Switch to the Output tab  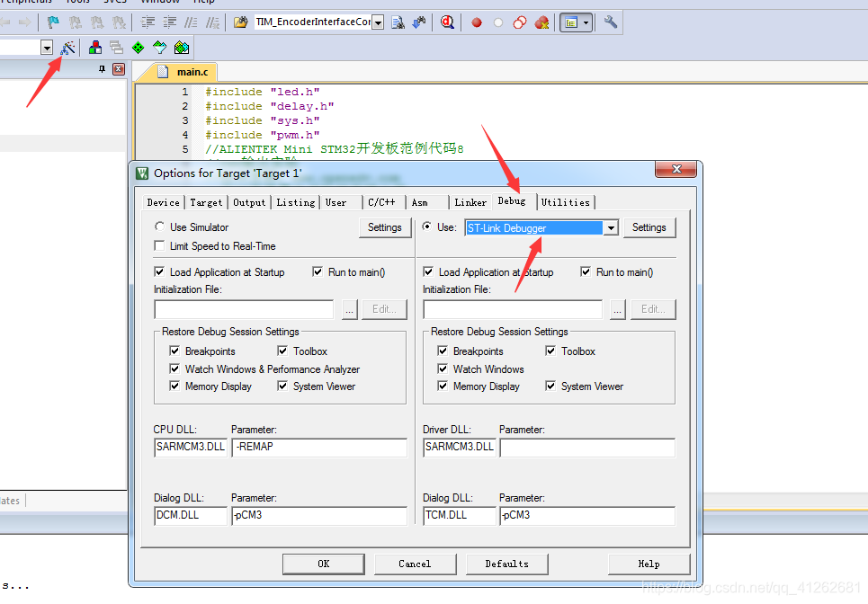coord(249,202)
